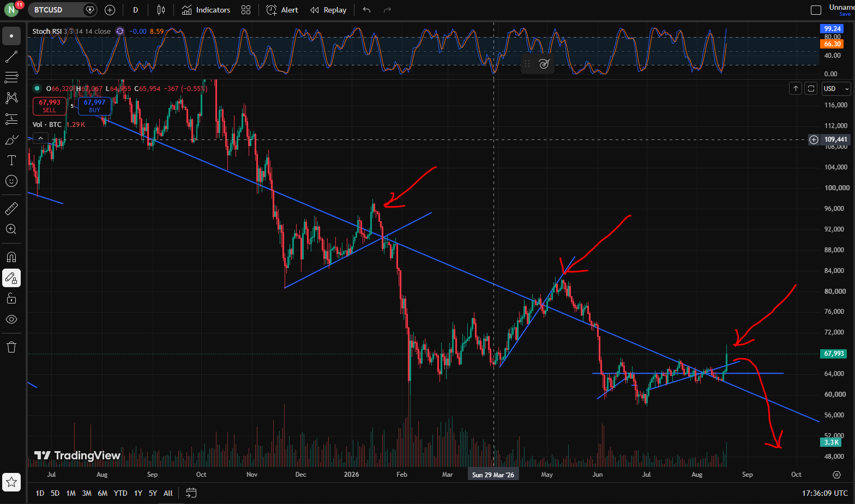
Task: Open the emoji and icons tool
Action: click(11, 181)
